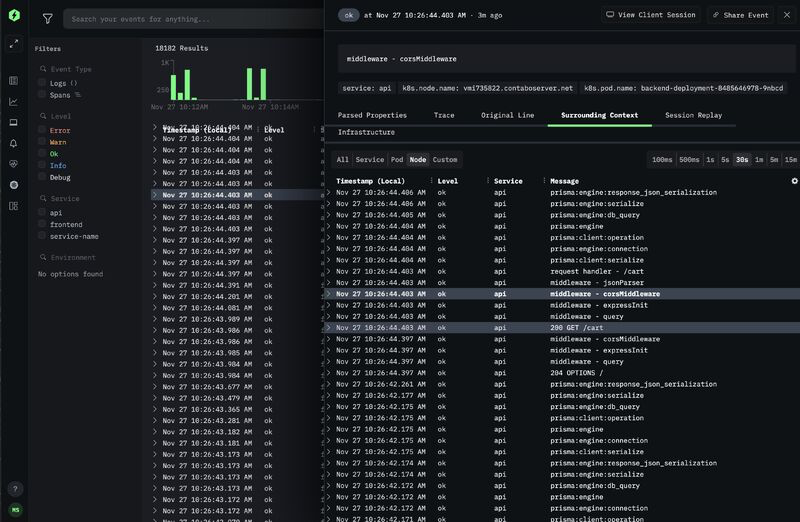The width and height of the screenshot is (800, 522).
Task: Click the events search input field
Action: (x=193, y=19)
